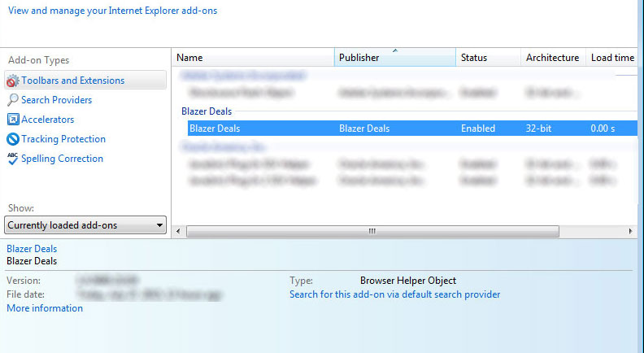This screenshot has width=644, height=353.
Task: Sort list by Status column header
Action: click(x=487, y=58)
